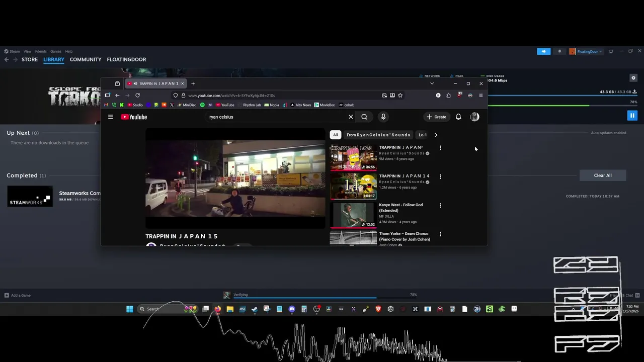Open the browser application hamburger menu
The height and width of the screenshot is (362, 644).
pos(481,95)
